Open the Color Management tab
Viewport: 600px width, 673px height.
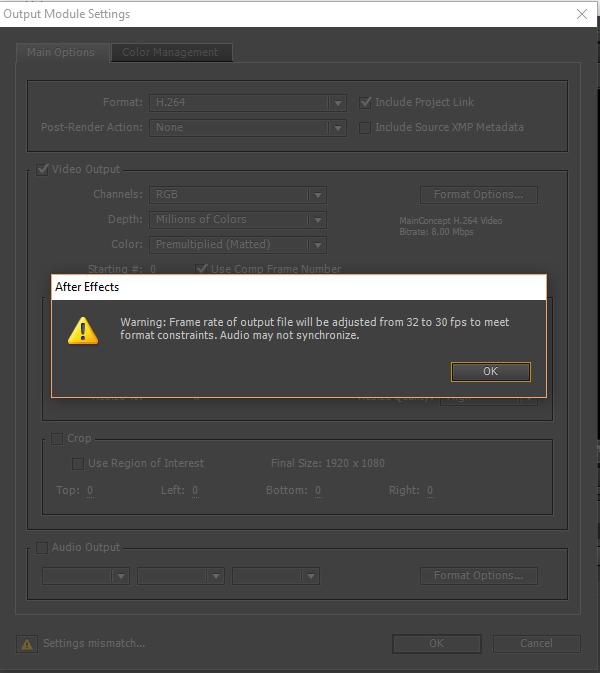click(x=171, y=52)
